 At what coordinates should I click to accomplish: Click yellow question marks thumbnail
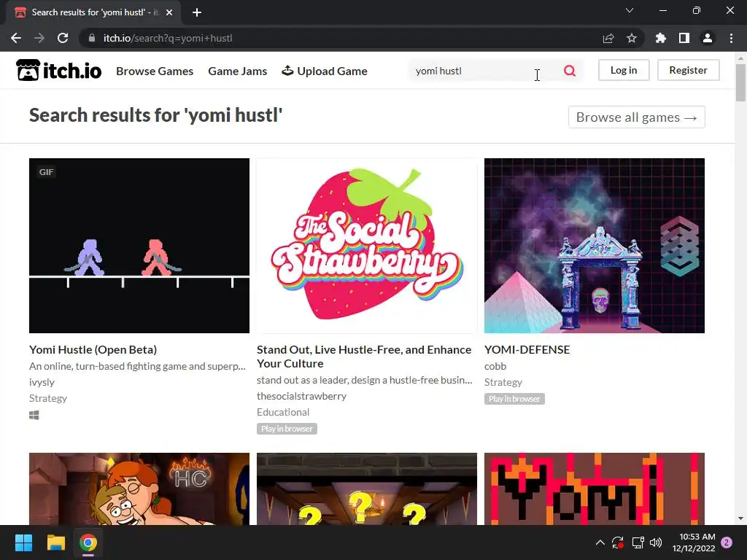(x=367, y=489)
